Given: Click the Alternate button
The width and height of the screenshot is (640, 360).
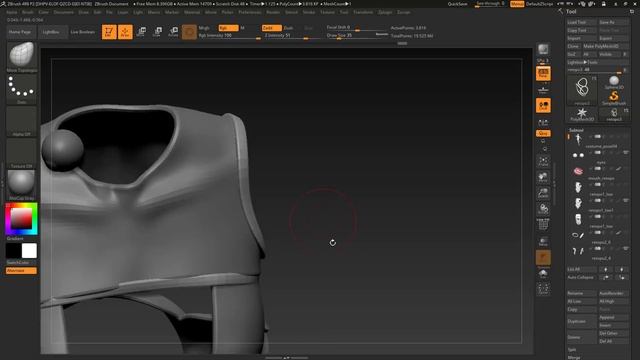Looking at the screenshot, I should click(21, 271).
